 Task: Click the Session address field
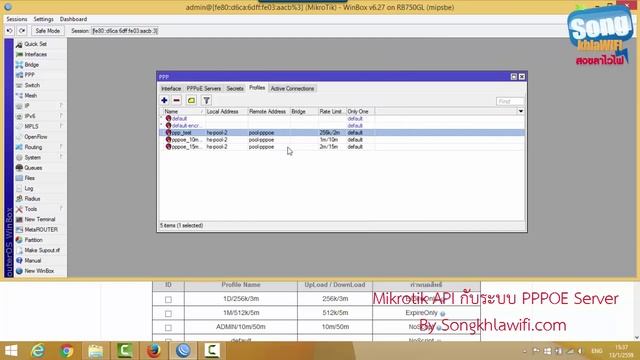point(124,31)
